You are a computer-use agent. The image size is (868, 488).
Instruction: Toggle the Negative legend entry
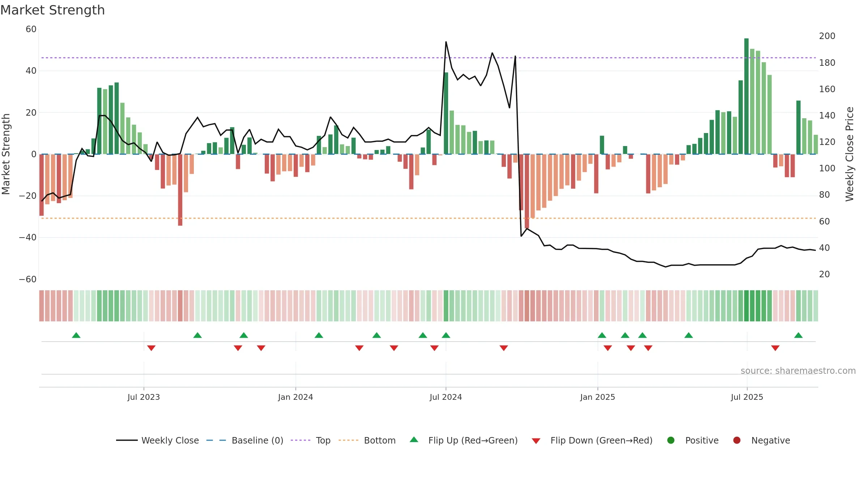point(761,440)
